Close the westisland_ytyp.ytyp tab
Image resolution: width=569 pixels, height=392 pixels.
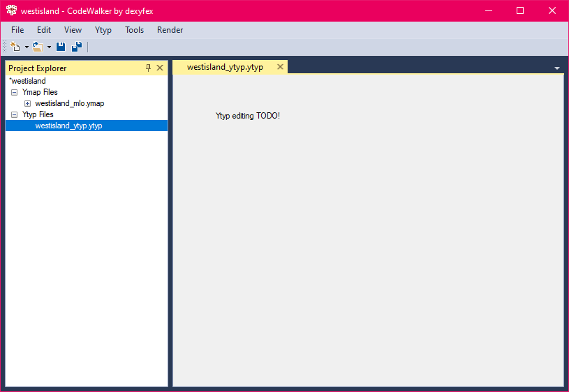(280, 67)
